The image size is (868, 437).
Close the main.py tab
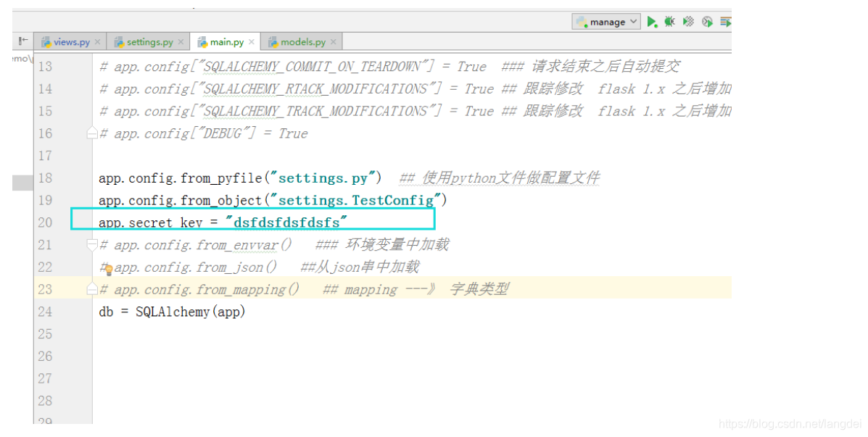point(252,42)
